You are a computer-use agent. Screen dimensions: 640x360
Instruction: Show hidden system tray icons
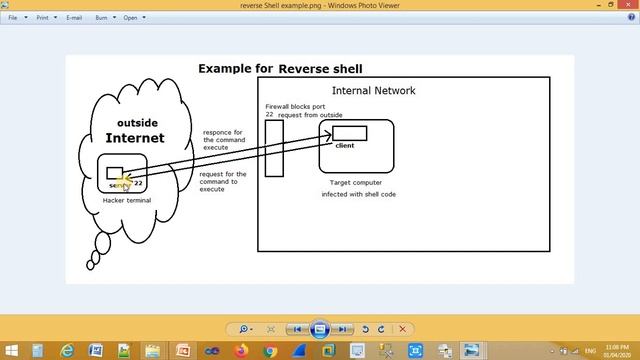pos(552,351)
